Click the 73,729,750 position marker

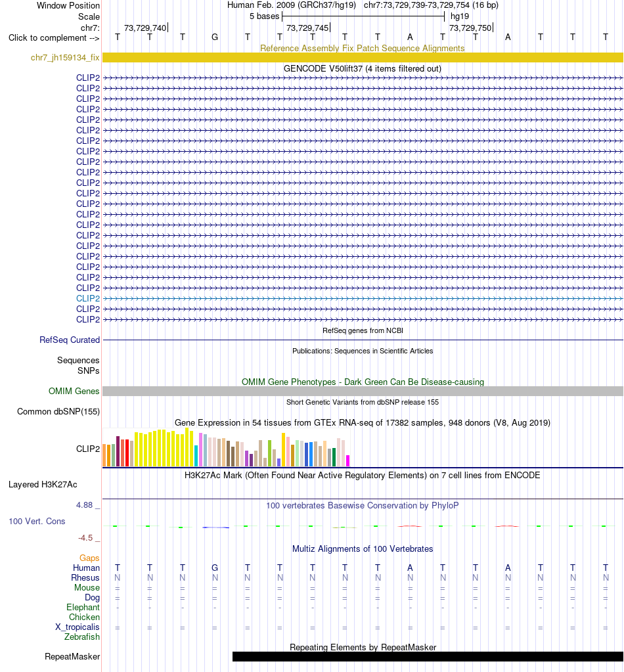[470, 28]
